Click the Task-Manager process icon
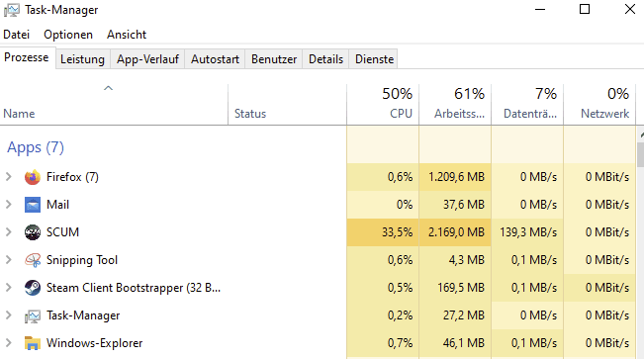Viewport: 644px width, 359px height. [x=33, y=315]
